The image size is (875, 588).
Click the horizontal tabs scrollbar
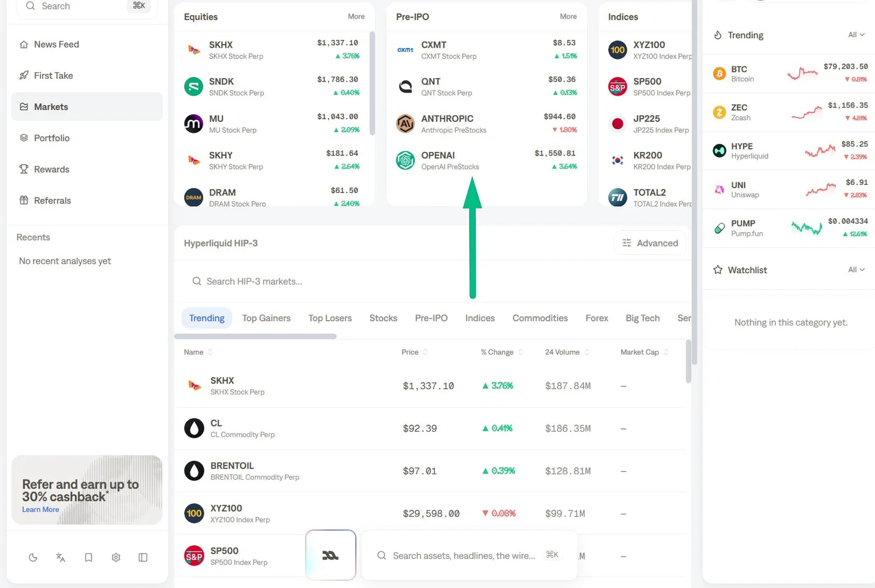point(255,336)
